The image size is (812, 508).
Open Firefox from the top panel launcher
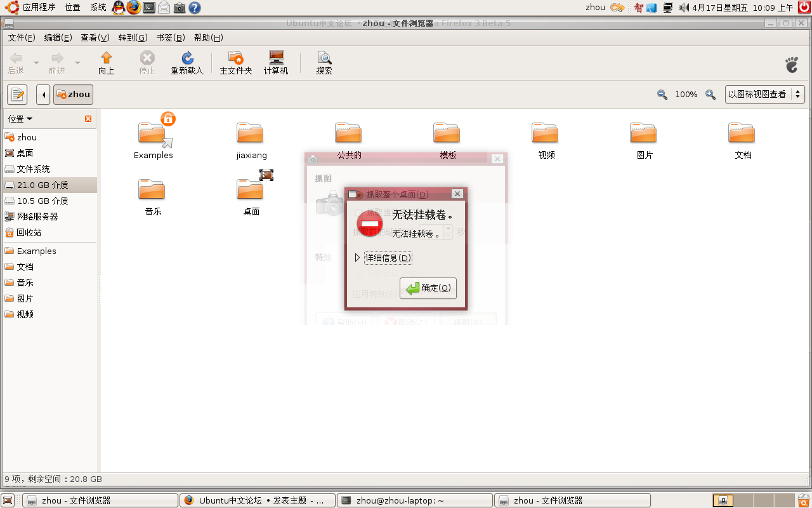pyautogui.click(x=134, y=8)
